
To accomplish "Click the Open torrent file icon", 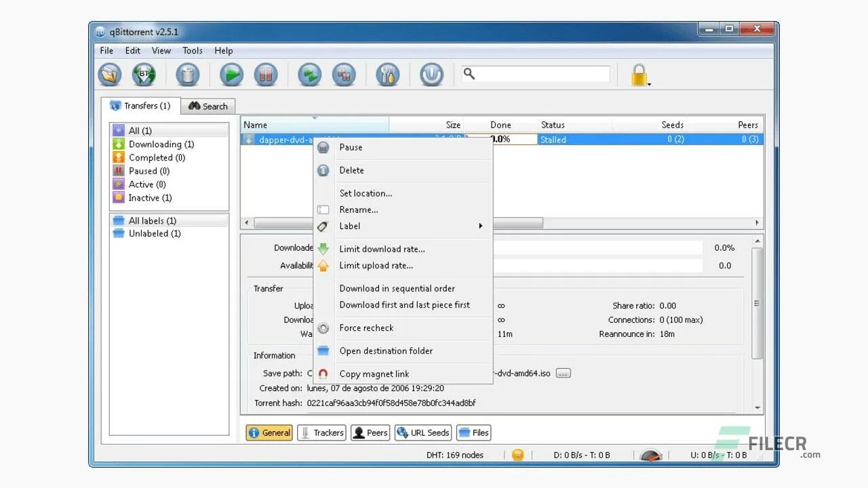I will pos(110,75).
